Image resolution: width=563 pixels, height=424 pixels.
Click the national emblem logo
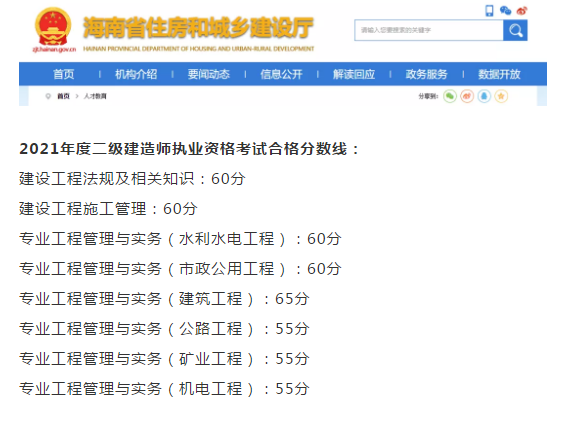coord(53,27)
